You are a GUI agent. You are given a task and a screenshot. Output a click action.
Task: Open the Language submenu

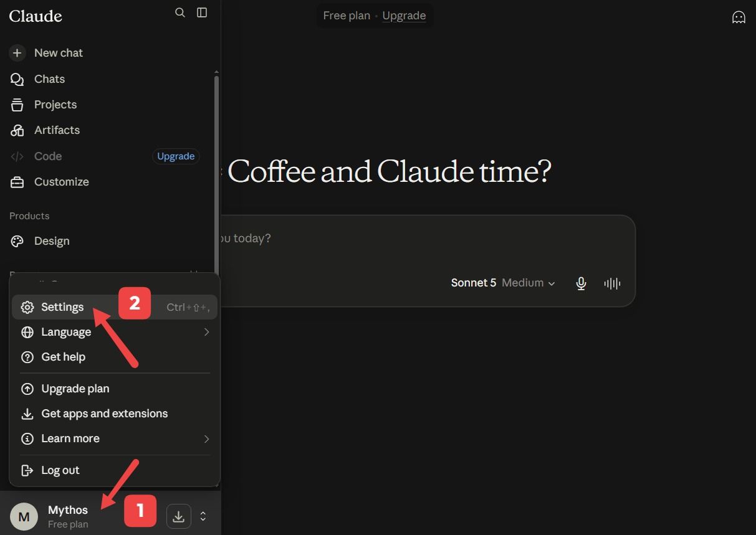[x=115, y=332]
